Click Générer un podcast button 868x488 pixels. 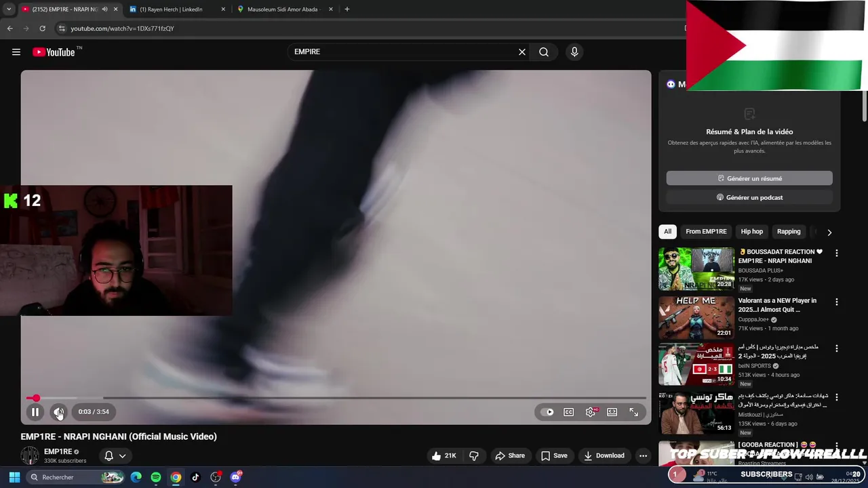749,197
